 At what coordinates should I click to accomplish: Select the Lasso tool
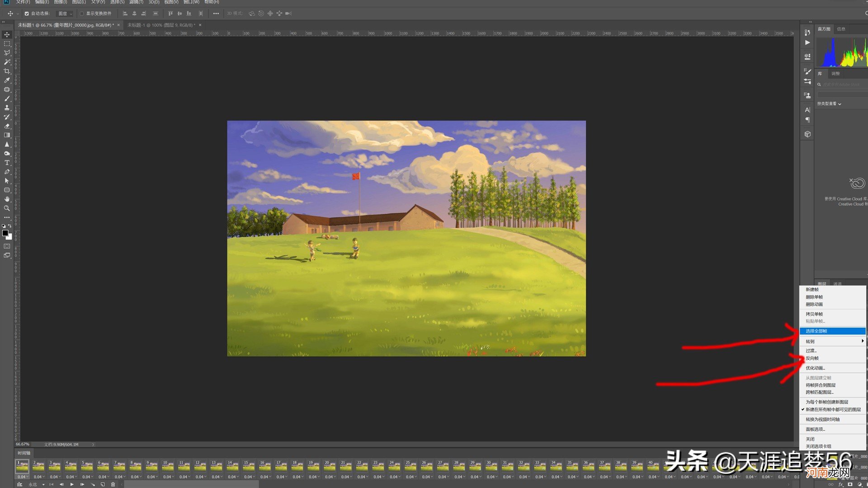pos(7,53)
